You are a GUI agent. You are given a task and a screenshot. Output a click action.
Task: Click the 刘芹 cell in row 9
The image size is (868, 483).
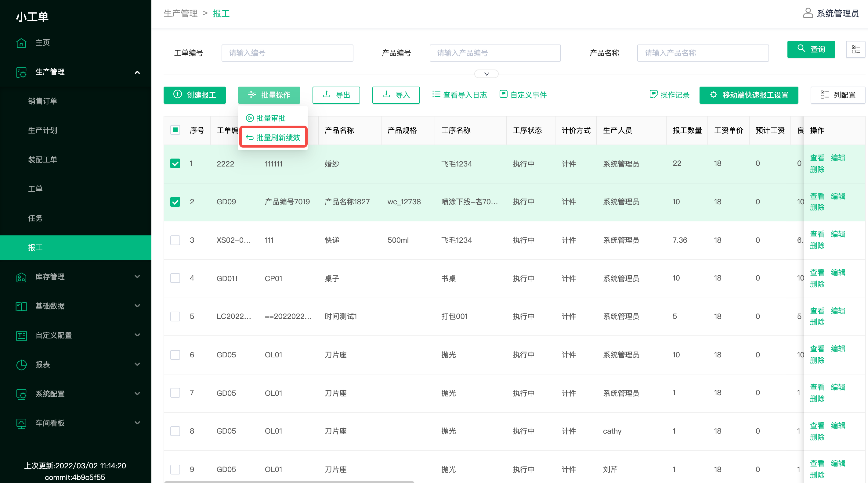point(610,470)
